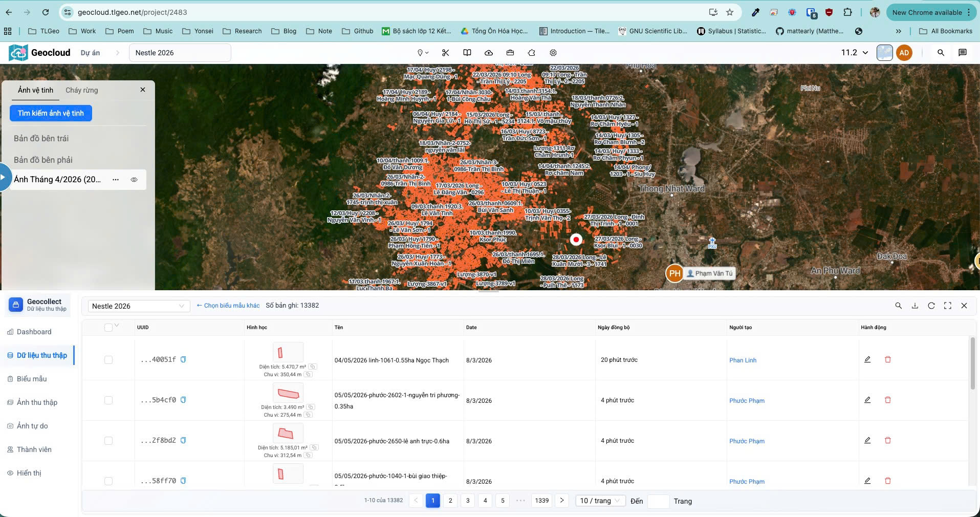
Task: Click the download icon in the records panel
Action: 915,306
